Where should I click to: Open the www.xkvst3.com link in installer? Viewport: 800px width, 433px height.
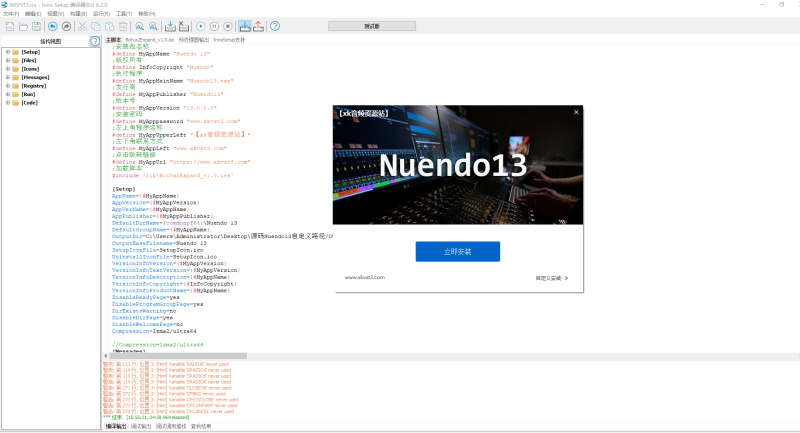point(365,277)
